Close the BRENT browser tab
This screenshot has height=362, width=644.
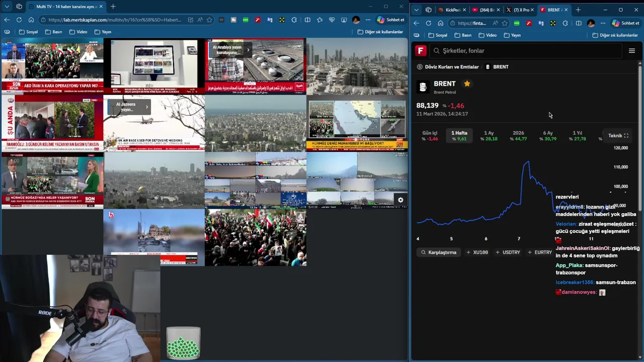(566, 10)
